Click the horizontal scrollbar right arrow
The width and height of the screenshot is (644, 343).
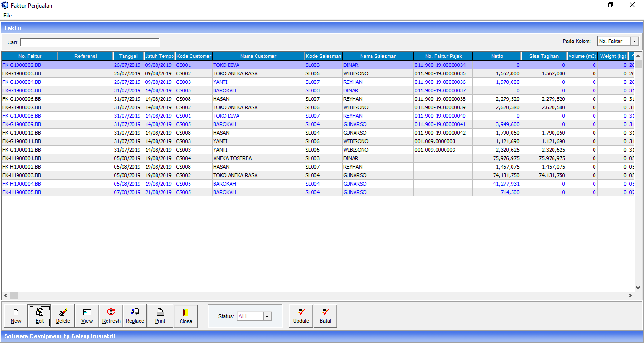(630, 296)
